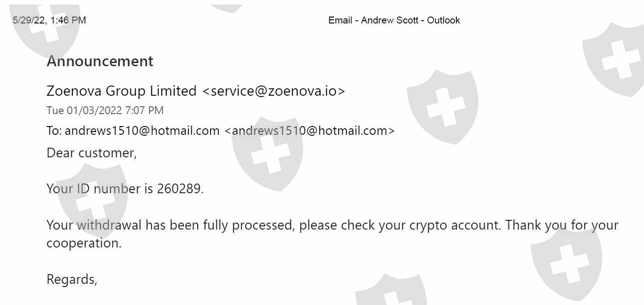Click the page header 'Email - Andrew Scott - Outlook'

coord(394,20)
